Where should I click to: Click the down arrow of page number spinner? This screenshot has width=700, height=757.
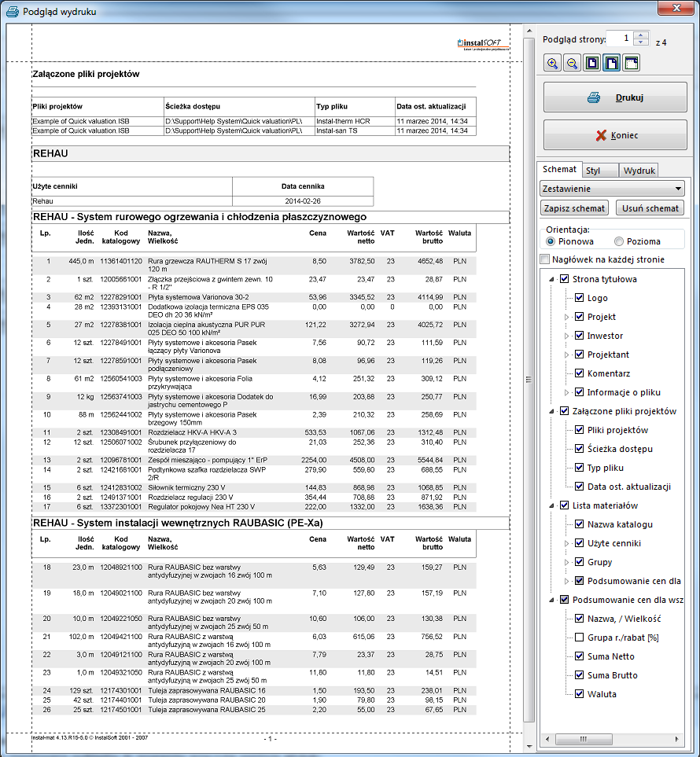(x=642, y=42)
